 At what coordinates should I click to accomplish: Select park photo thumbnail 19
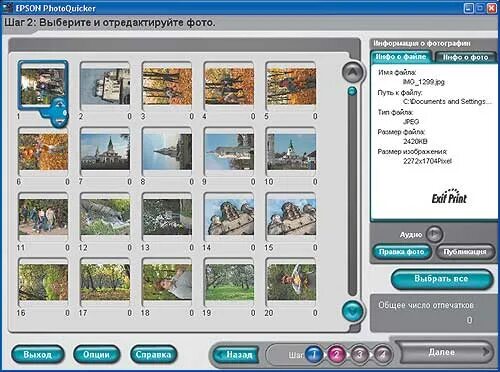click(x=229, y=283)
